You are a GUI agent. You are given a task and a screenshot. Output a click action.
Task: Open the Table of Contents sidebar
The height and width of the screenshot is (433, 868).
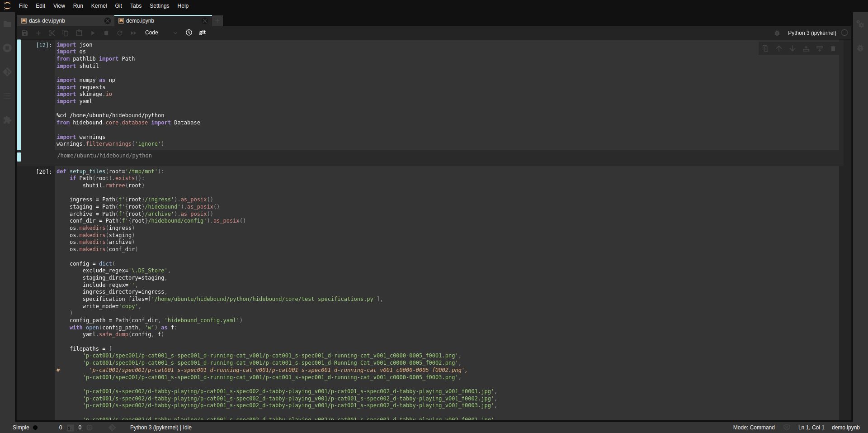click(x=7, y=96)
